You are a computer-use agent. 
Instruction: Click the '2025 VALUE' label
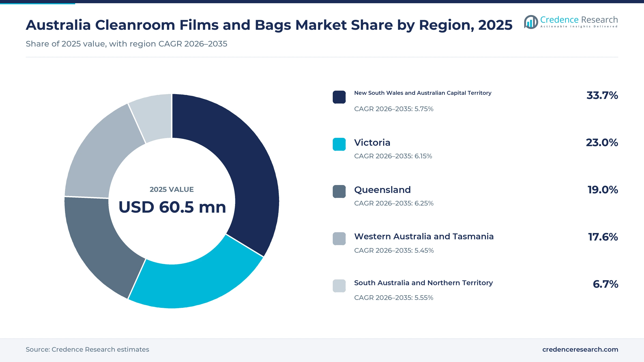tap(172, 189)
